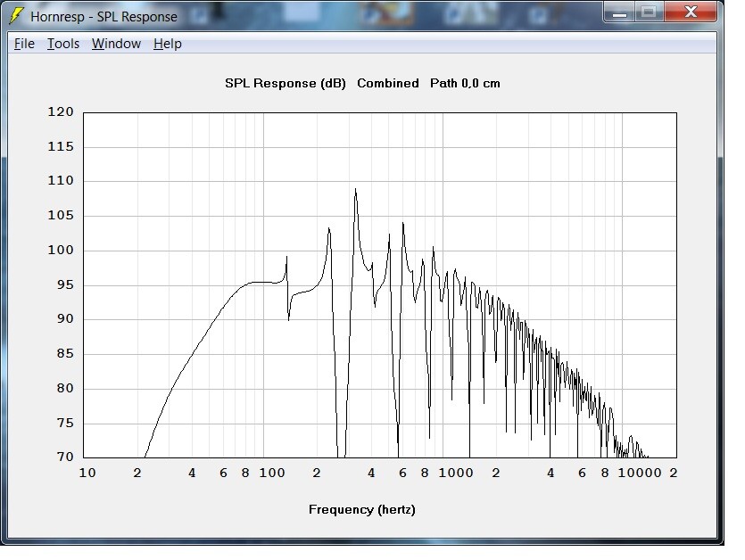The image size is (745, 560).
Task: Click the 'Combined' label in chart title
Action: [x=388, y=83]
